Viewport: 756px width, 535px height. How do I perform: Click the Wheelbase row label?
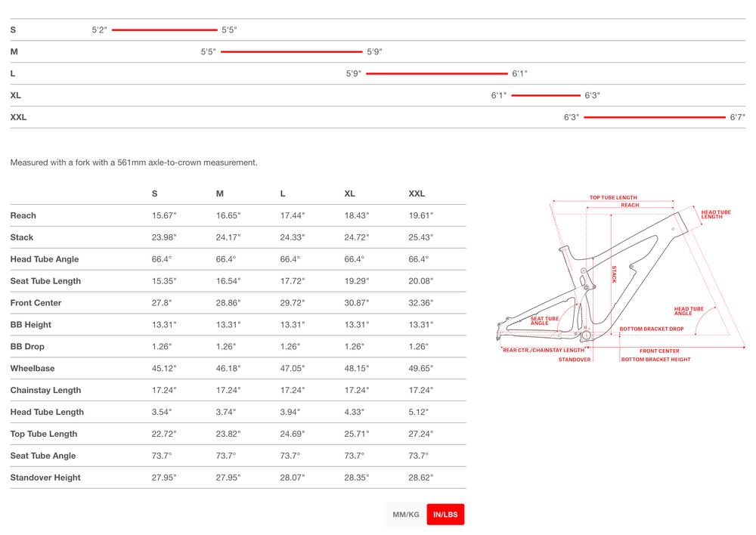click(x=33, y=369)
